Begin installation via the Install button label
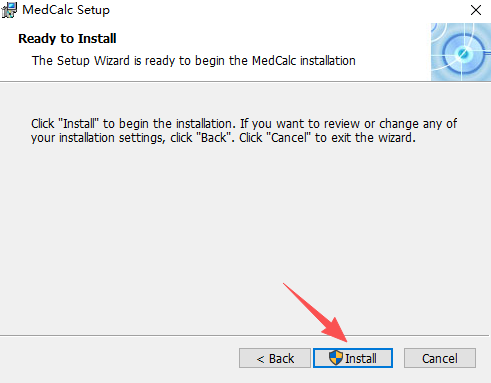491x383 pixels. 361,359
